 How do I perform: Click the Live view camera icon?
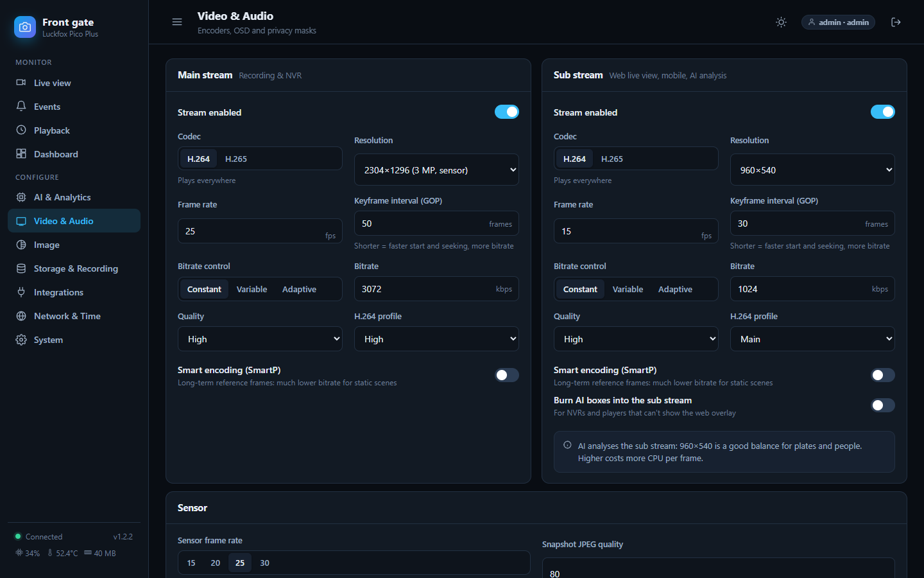tap(21, 83)
